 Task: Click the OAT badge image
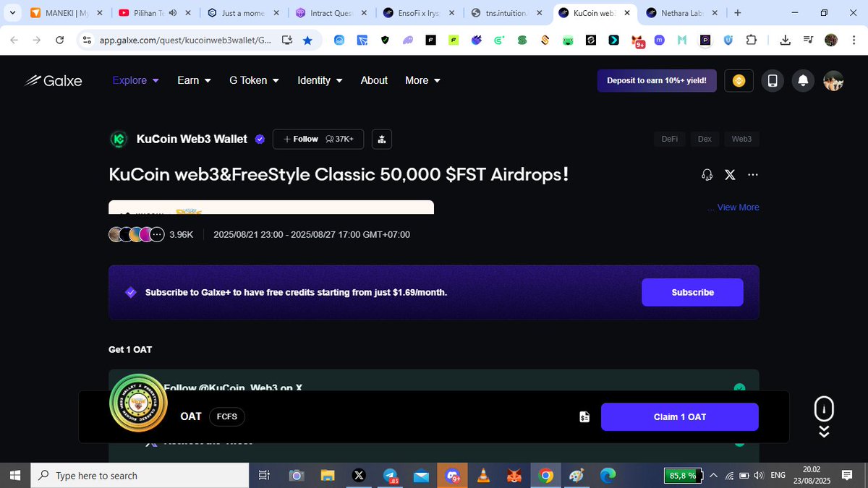138,403
